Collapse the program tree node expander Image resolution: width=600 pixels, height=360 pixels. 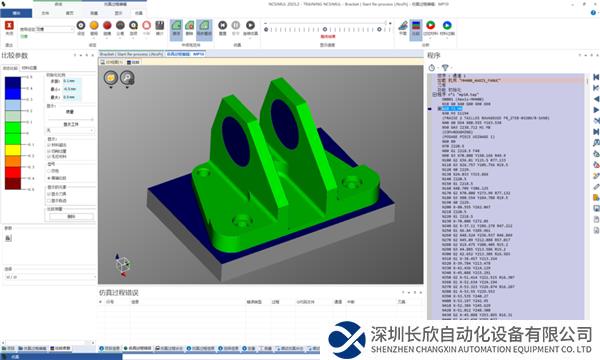(434, 94)
